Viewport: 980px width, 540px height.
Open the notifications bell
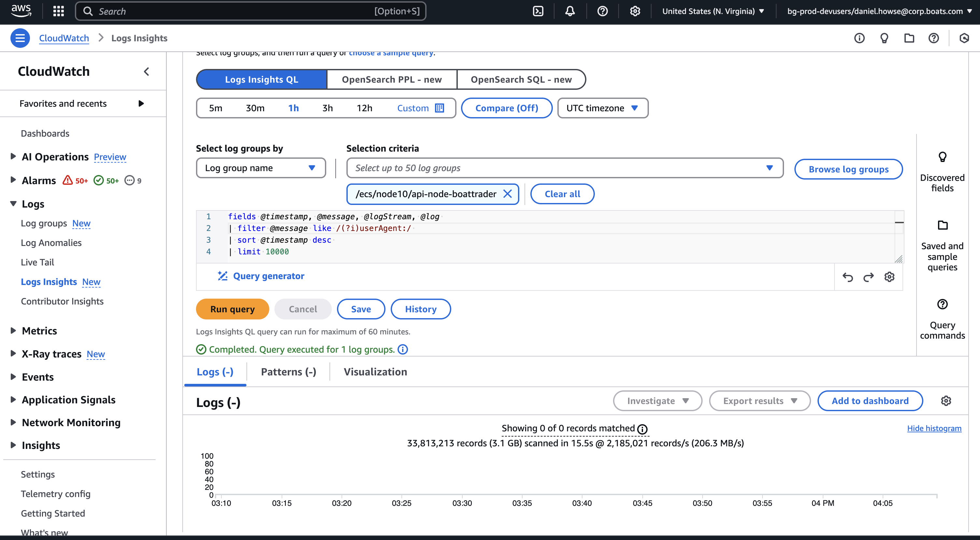tap(569, 11)
